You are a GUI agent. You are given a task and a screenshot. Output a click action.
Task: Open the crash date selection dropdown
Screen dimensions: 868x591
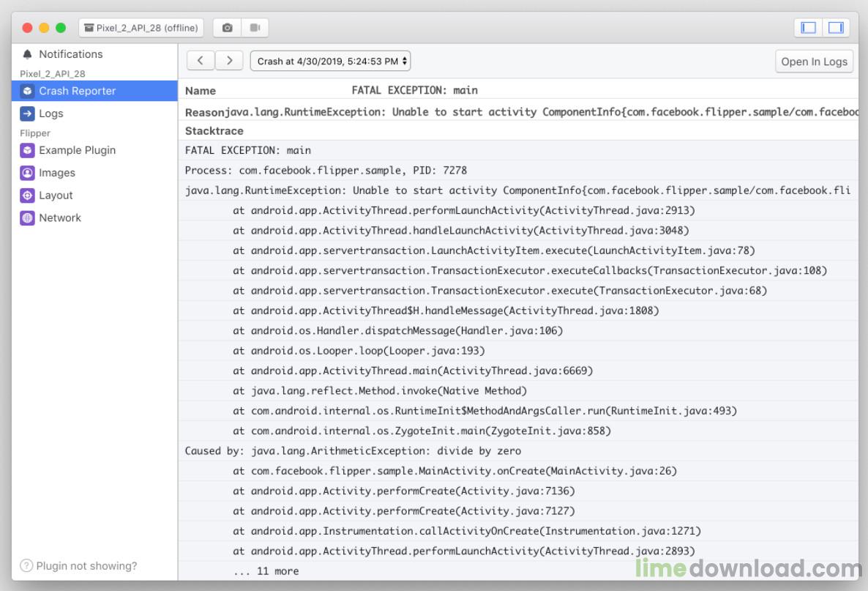[x=330, y=61]
